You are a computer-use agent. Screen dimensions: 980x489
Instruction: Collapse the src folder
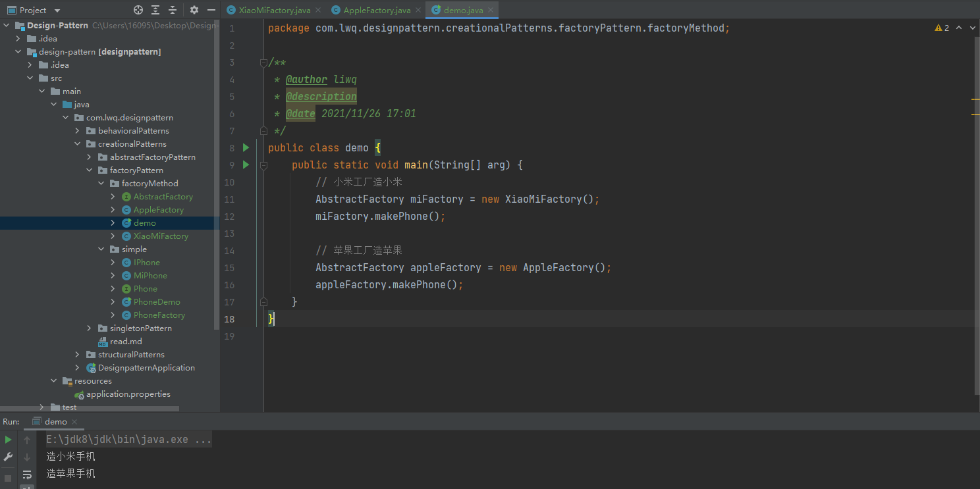[x=30, y=78]
